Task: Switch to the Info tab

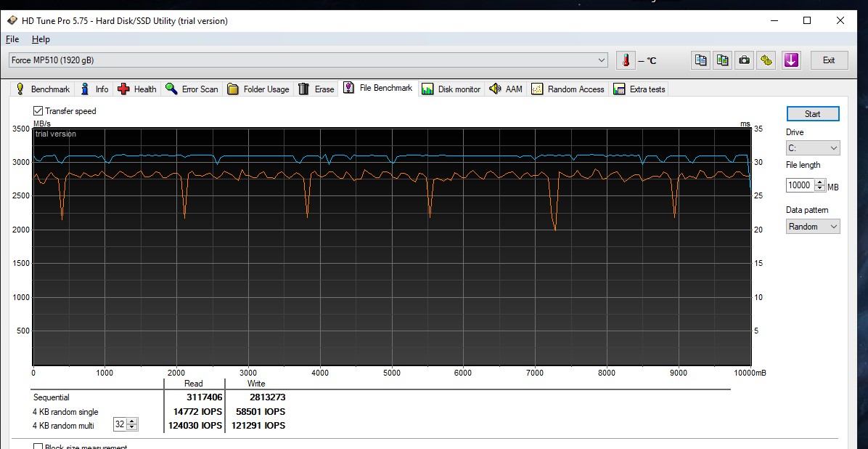Action: pos(94,89)
